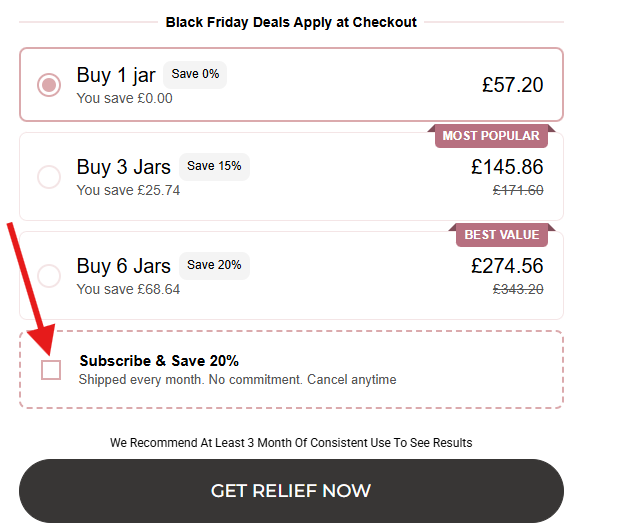Click the MOST POPULAR badge
This screenshot has height=529, width=622.
tap(491, 136)
